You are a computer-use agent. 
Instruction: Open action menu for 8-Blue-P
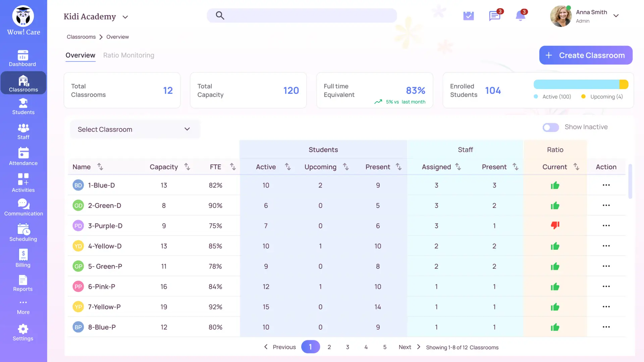click(x=606, y=327)
